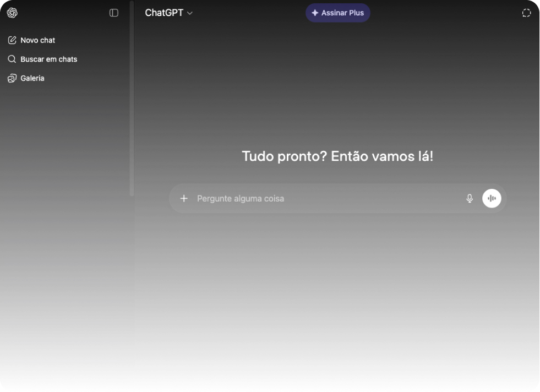Open the plus attachment menu in the prompt box
Viewport: 540px width, 392px height.
click(184, 198)
